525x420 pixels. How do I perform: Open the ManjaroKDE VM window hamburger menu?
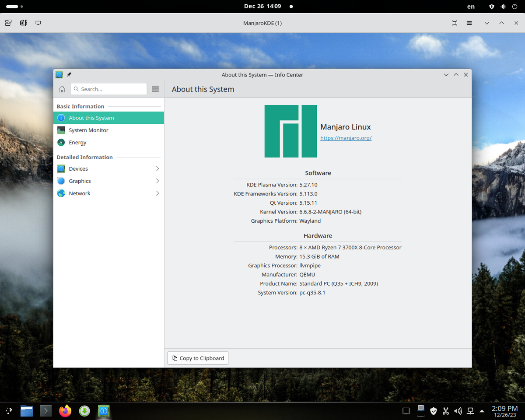pyautogui.click(x=469, y=23)
